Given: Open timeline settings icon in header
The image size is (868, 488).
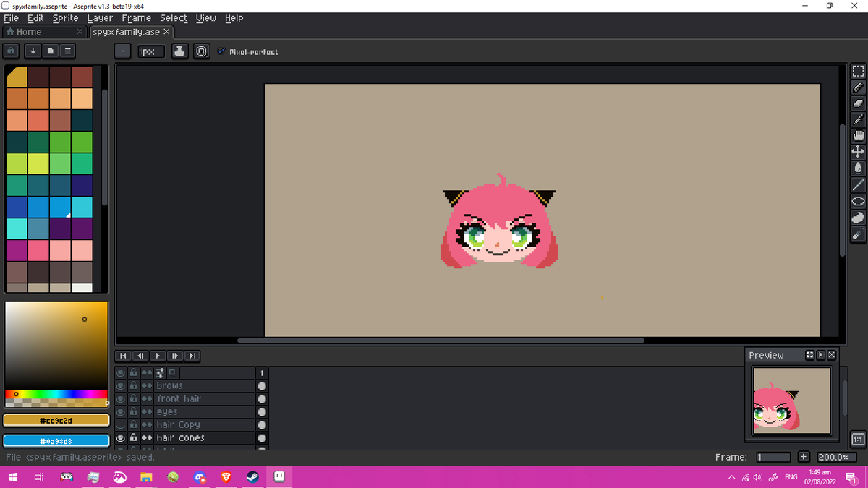Looking at the screenshot, I should tap(160, 373).
